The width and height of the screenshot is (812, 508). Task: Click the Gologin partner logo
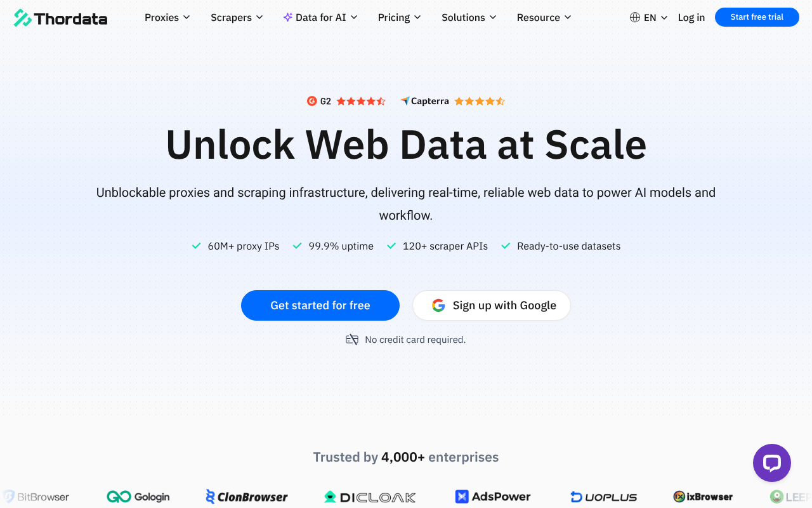pyautogui.click(x=138, y=496)
